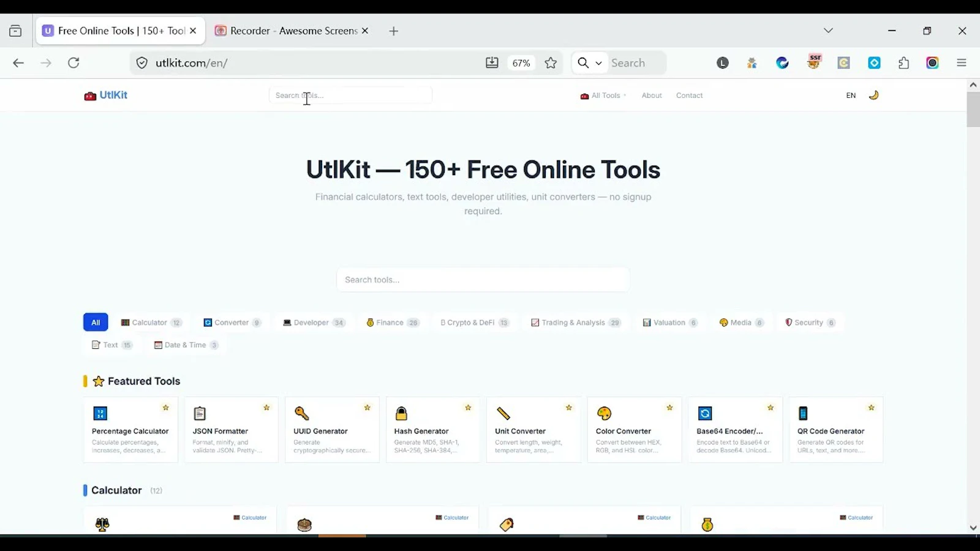Click the Calculator section heading
The image size is (980, 551).
coord(116,490)
